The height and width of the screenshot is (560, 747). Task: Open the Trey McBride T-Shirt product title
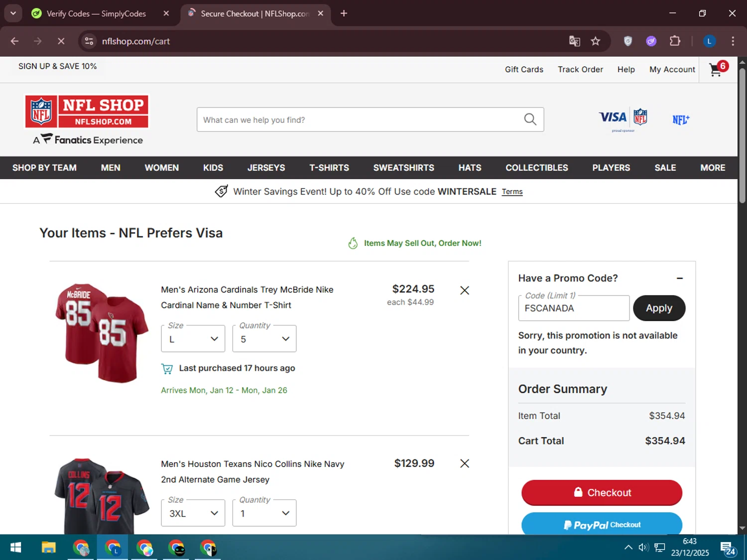[247, 297]
